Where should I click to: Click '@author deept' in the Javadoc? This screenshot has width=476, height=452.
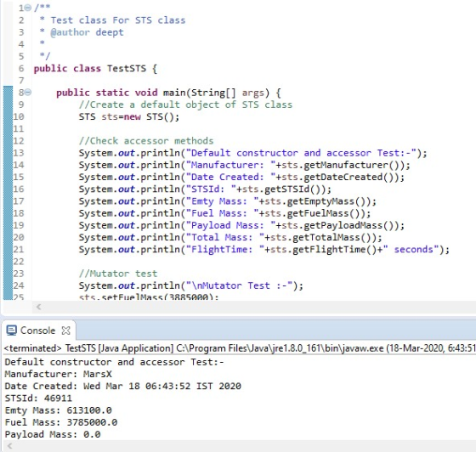tap(87, 32)
